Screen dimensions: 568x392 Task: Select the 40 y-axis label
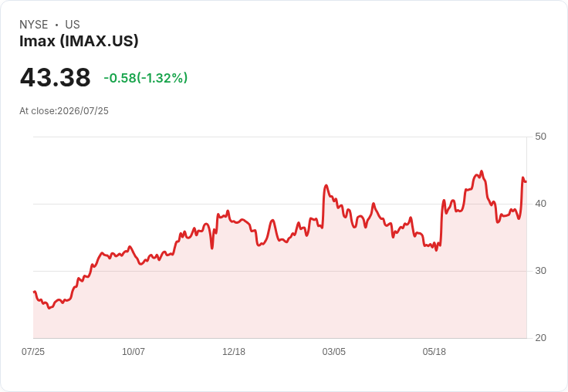coord(540,204)
